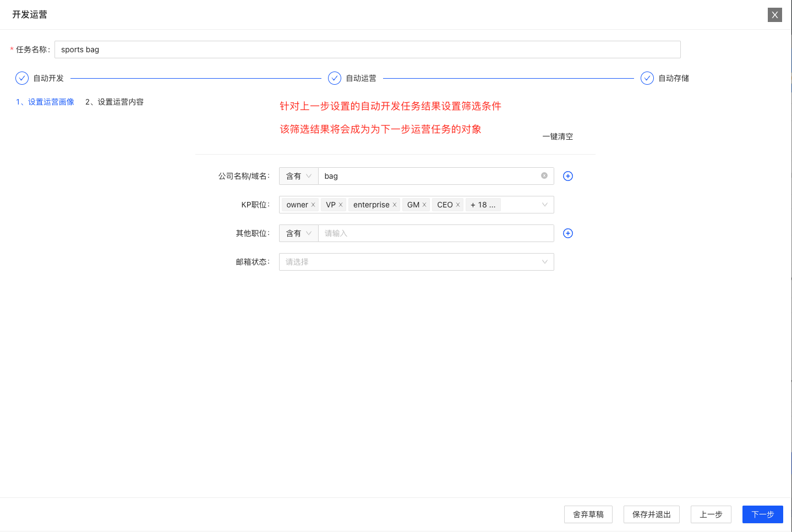Remove the GM tag from KP职位
Screen dimensions: 792x532
(x=424, y=205)
